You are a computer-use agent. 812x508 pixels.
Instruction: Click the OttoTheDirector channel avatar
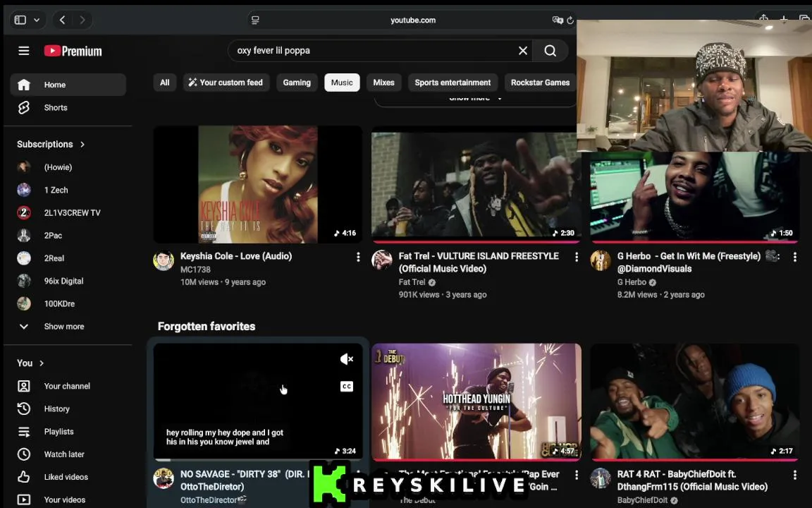point(164,478)
